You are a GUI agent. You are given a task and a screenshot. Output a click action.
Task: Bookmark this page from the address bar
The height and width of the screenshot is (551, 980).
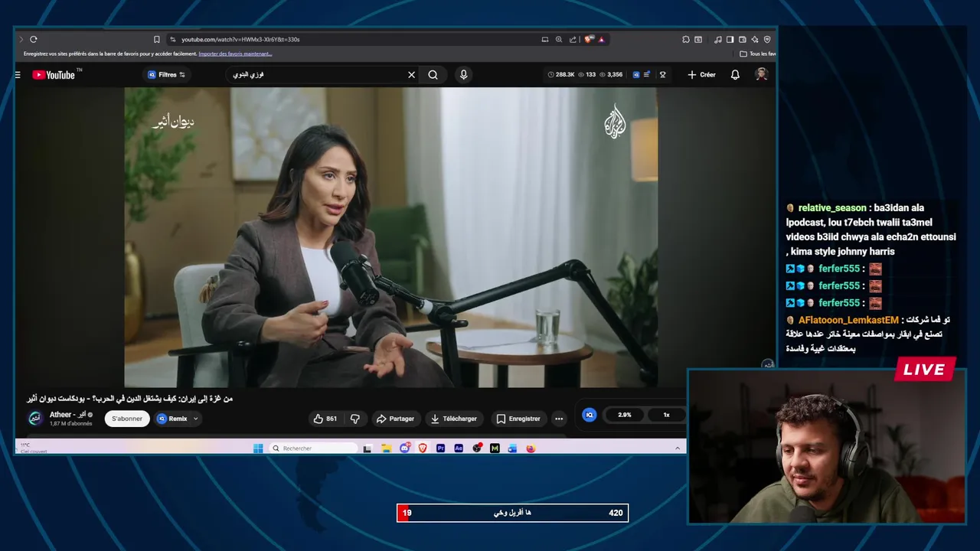(156, 39)
